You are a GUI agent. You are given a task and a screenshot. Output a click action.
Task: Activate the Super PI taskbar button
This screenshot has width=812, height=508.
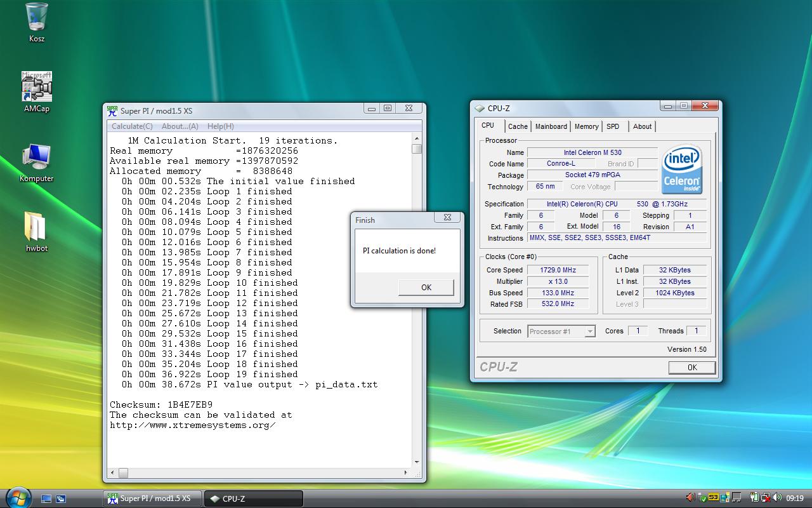[x=152, y=498]
